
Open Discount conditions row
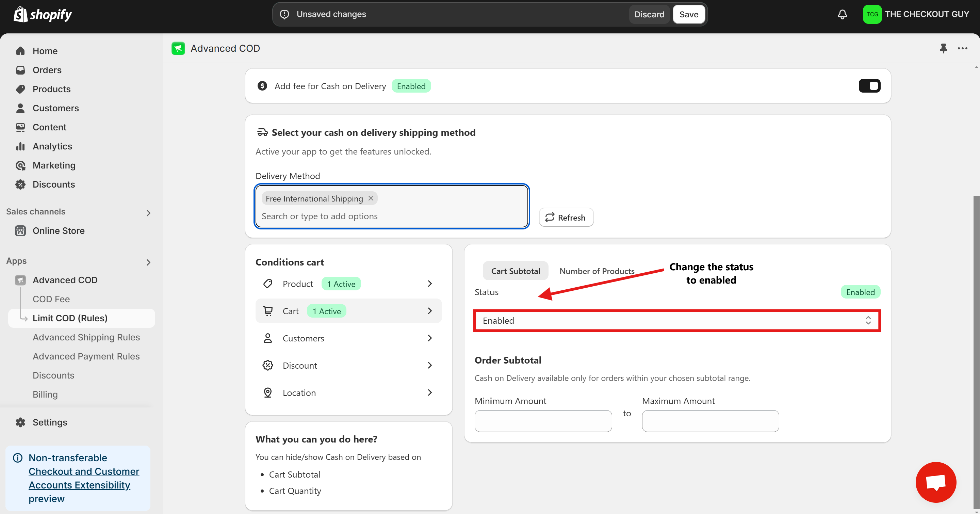[348, 365]
